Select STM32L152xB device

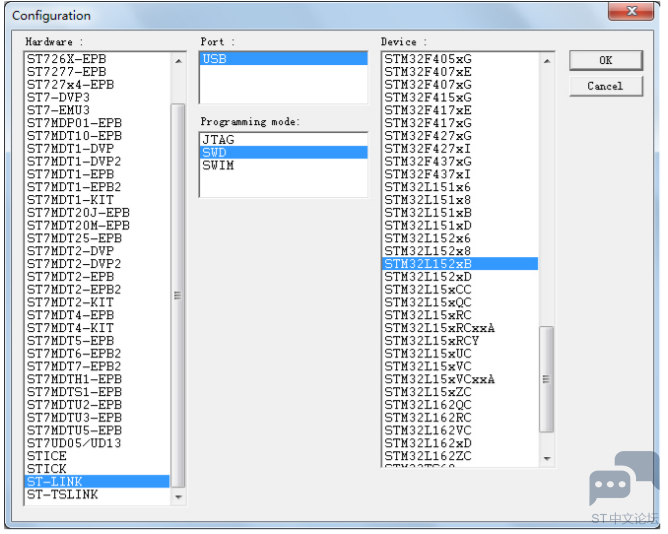pyautogui.click(x=460, y=264)
